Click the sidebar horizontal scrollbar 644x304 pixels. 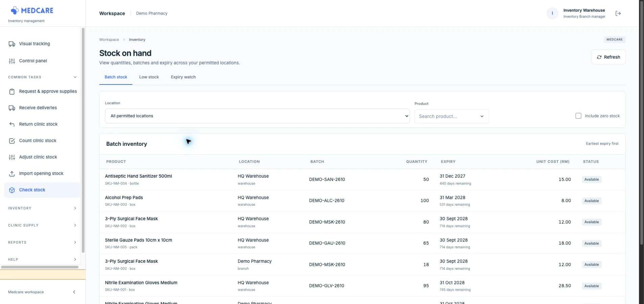pyautogui.click(x=40, y=267)
